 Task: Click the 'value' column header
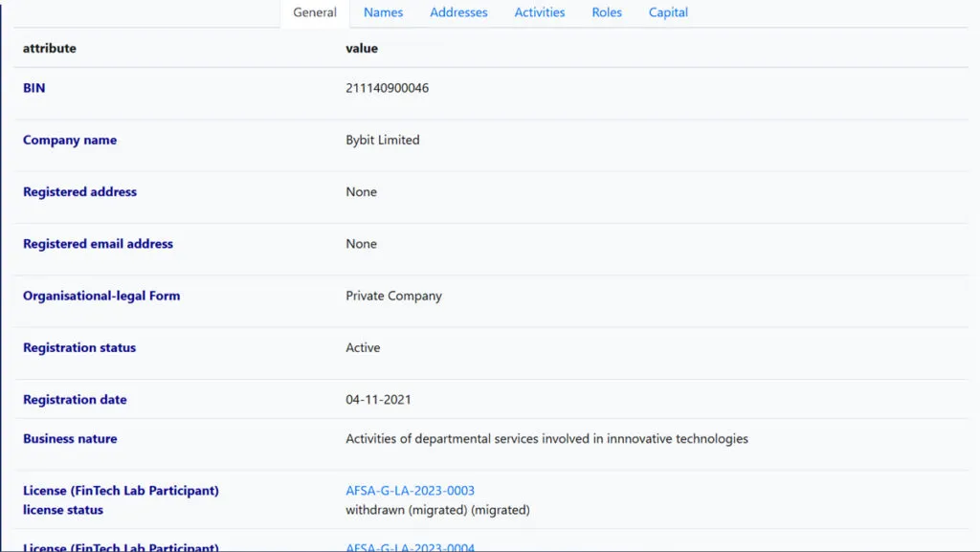click(x=361, y=48)
